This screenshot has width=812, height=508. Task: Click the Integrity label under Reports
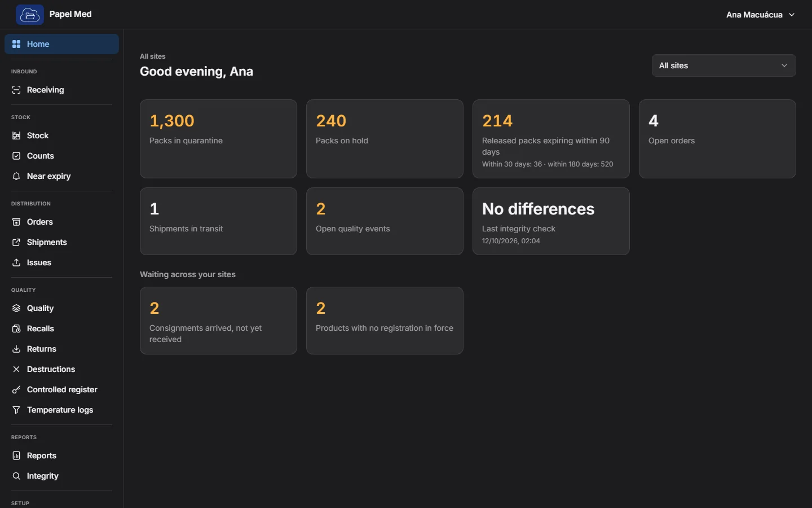pyautogui.click(x=43, y=476)
